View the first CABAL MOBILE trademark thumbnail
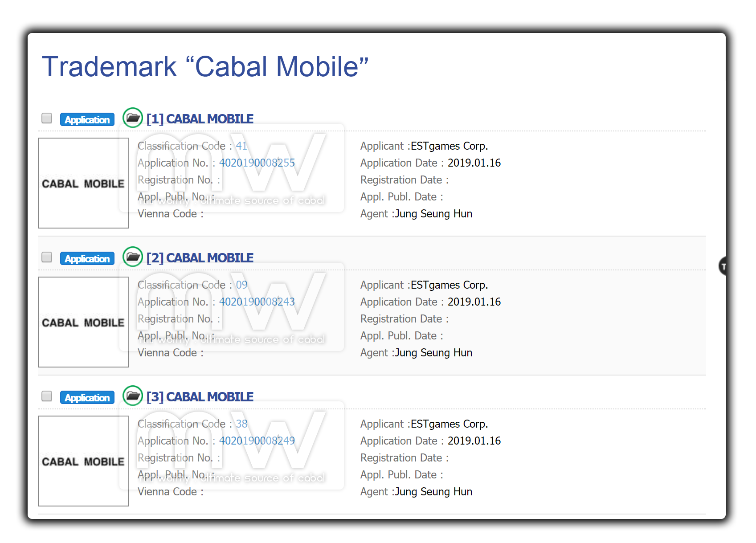 click(83, 183)
